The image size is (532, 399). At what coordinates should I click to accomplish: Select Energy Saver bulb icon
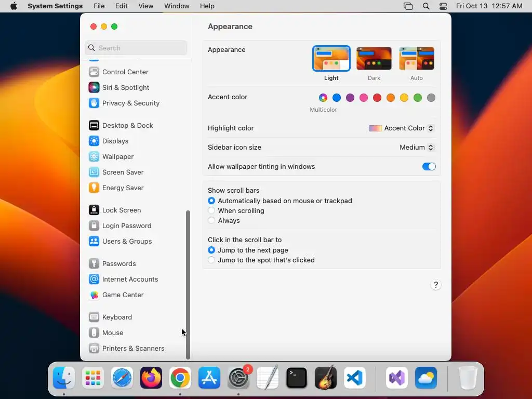pyautogui.click(x=94, y=188)
